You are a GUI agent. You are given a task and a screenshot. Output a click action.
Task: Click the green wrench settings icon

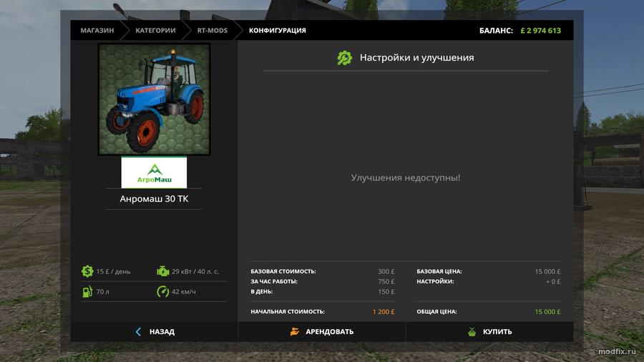coord(345,57)
